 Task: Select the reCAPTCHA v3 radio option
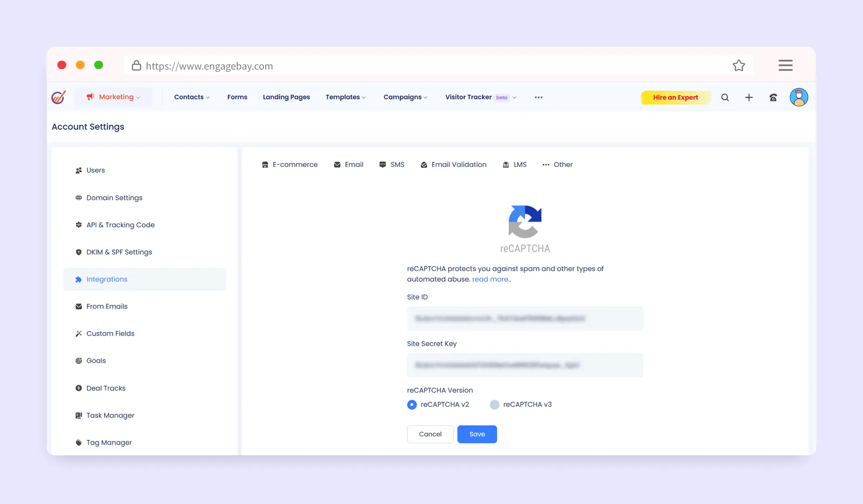pos(494,405)
